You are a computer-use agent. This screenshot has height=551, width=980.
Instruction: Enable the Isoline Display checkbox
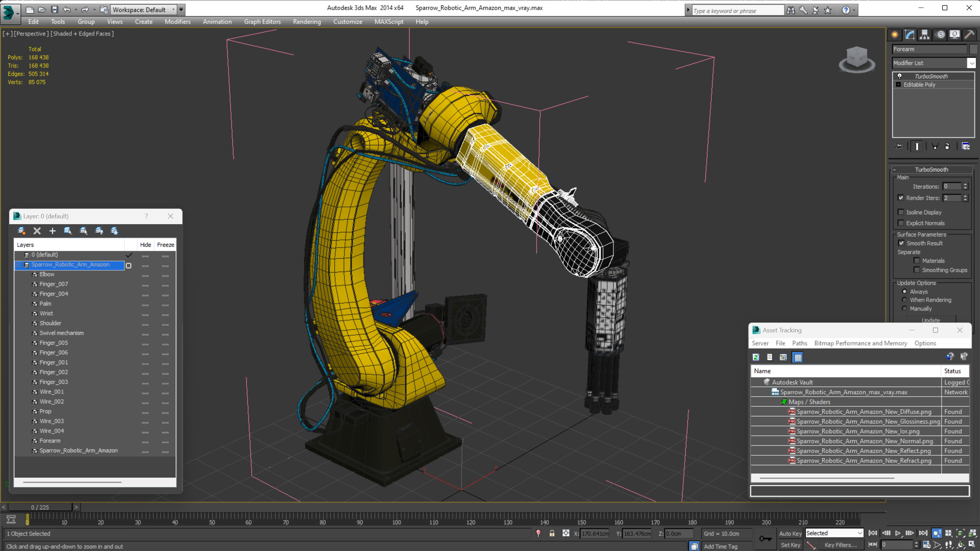pos(901,212)
